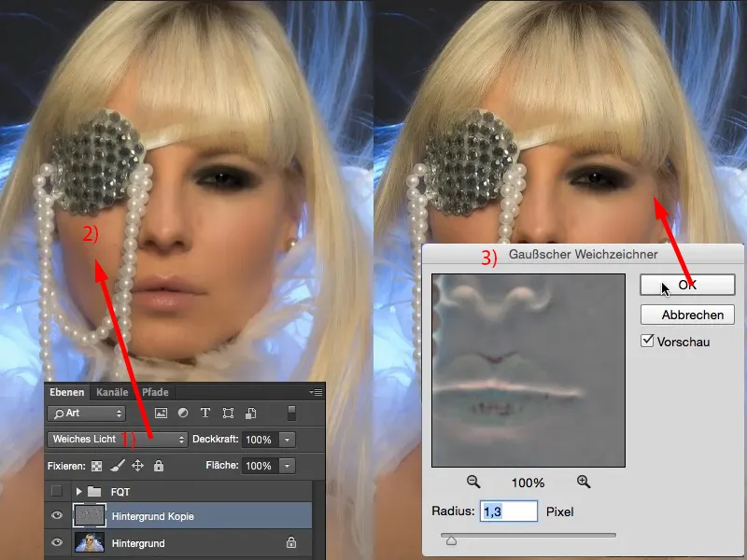Lock layer position move icon
This screenshot has height=560, width=747.
(x=137, y=465)
